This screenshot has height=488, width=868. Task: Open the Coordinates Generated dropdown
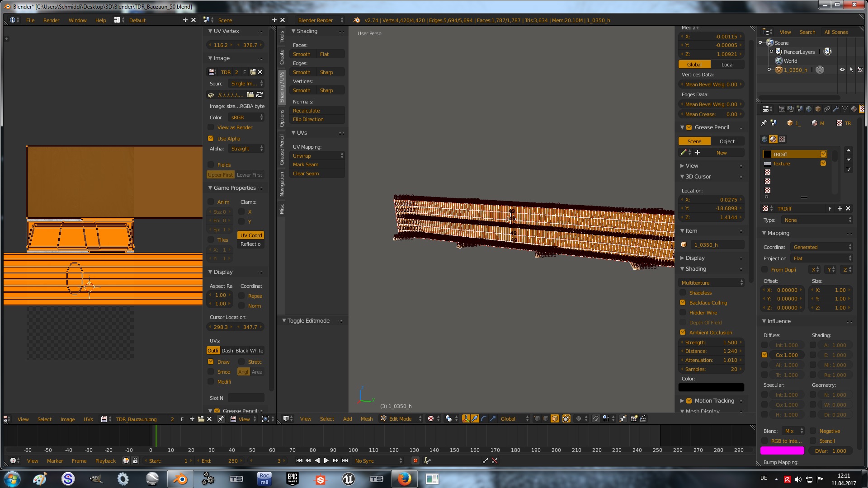(x=821, y=247)
